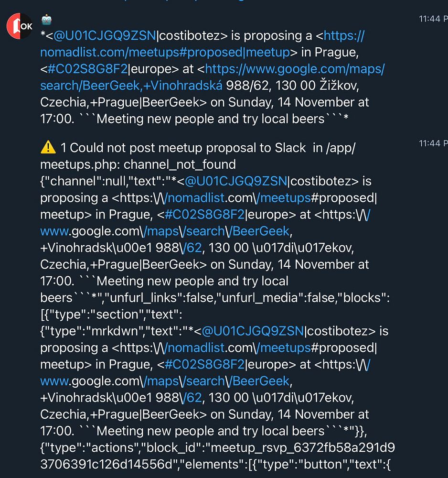Open first nomadlist link in error message

click(x=195, y=198)
